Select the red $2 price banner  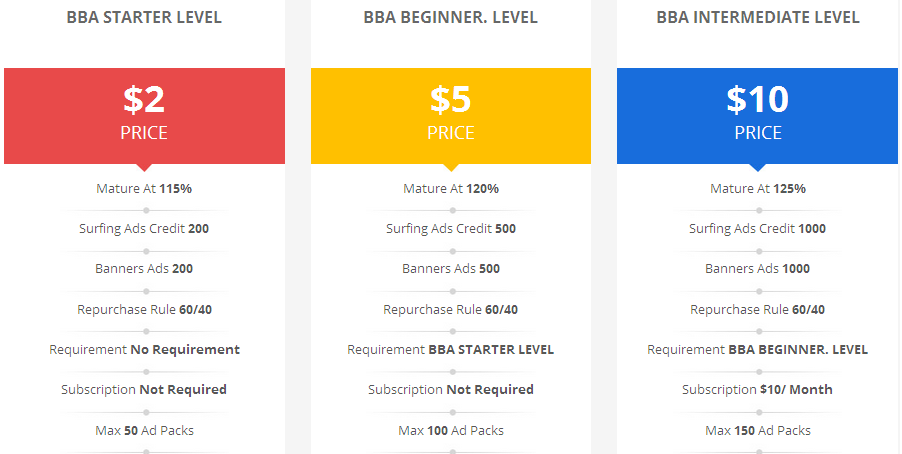tap(144, 114)
